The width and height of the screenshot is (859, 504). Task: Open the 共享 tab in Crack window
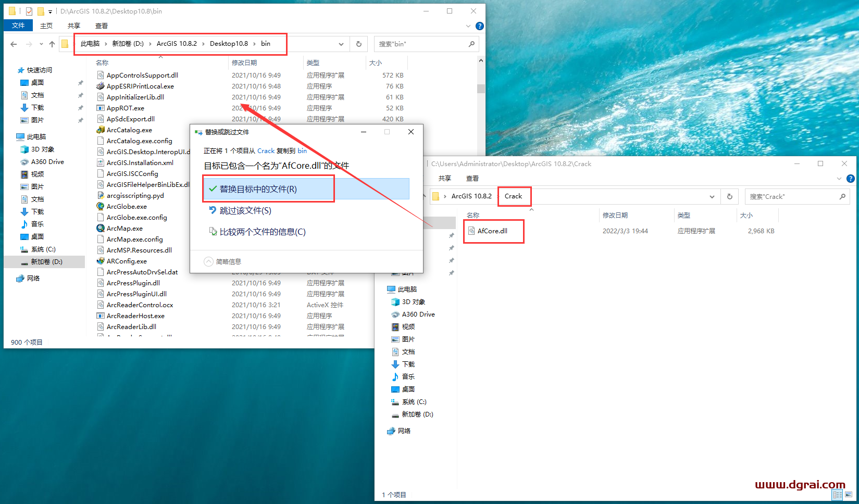click(x=445, y=178)
